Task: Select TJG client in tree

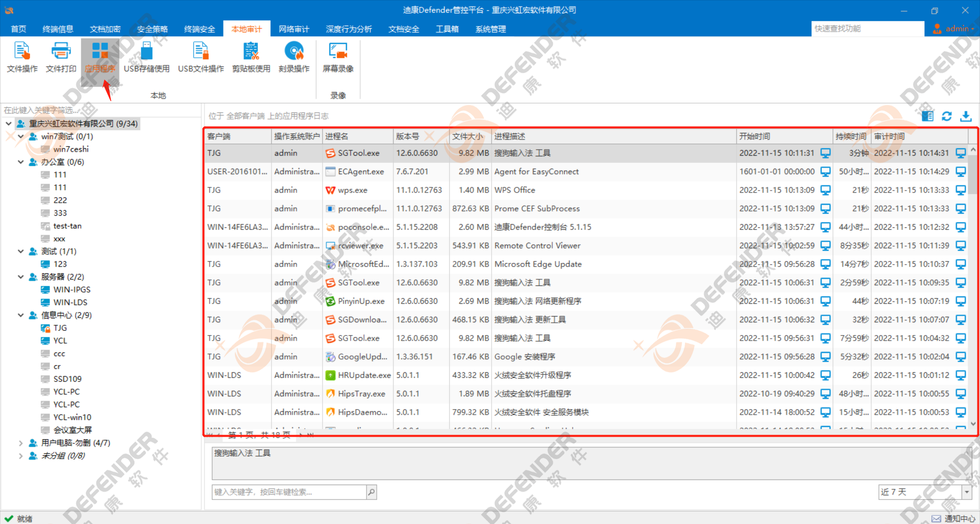Action: [60, 328]
